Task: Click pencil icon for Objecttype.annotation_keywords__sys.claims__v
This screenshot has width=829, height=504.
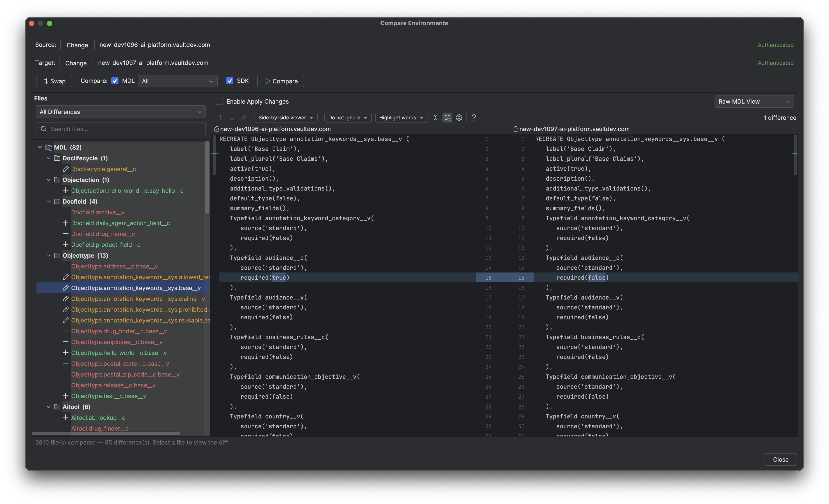Action: tap(66, 299)
